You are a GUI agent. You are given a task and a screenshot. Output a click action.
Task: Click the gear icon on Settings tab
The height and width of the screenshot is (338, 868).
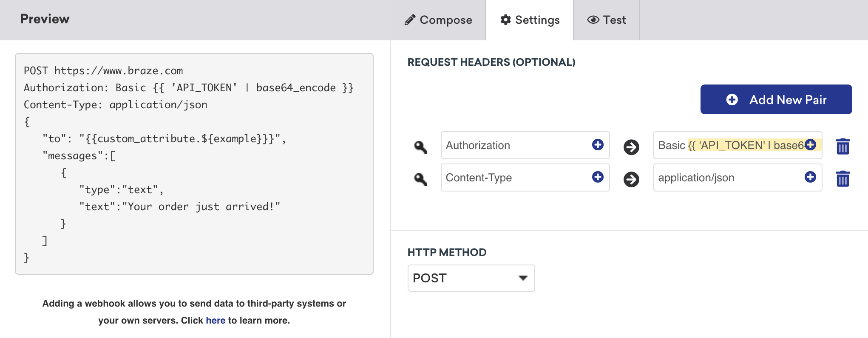[505, 20]
